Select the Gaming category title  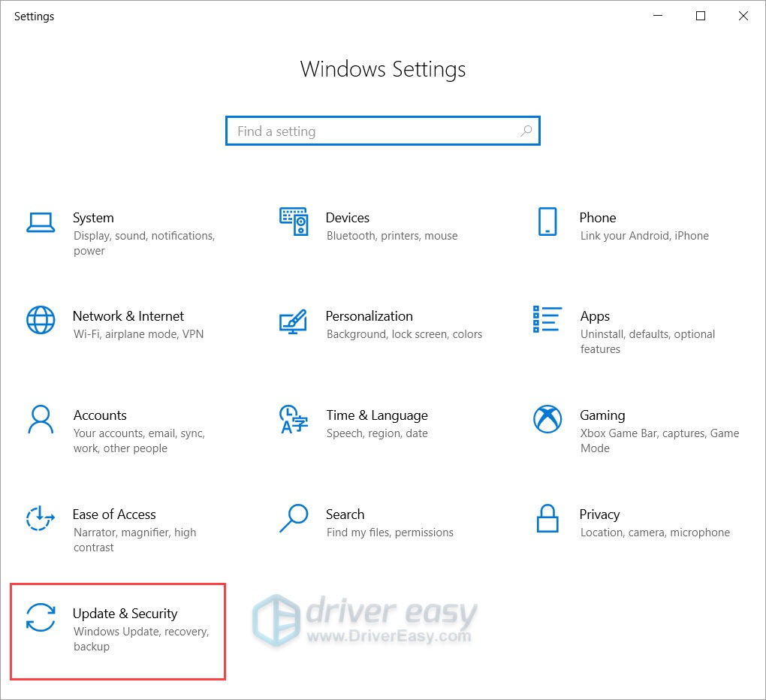pyautogui.click(x=602, y=415)
